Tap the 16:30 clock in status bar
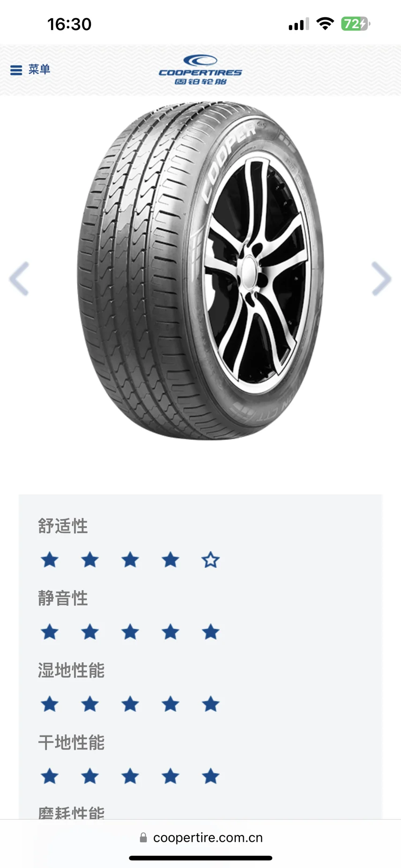Viewport: 401px width, 868px height. point(69,24)
